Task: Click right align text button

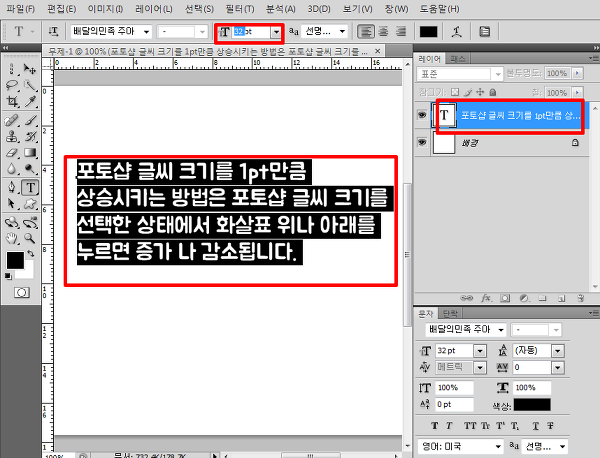Action: pos(401,31)
